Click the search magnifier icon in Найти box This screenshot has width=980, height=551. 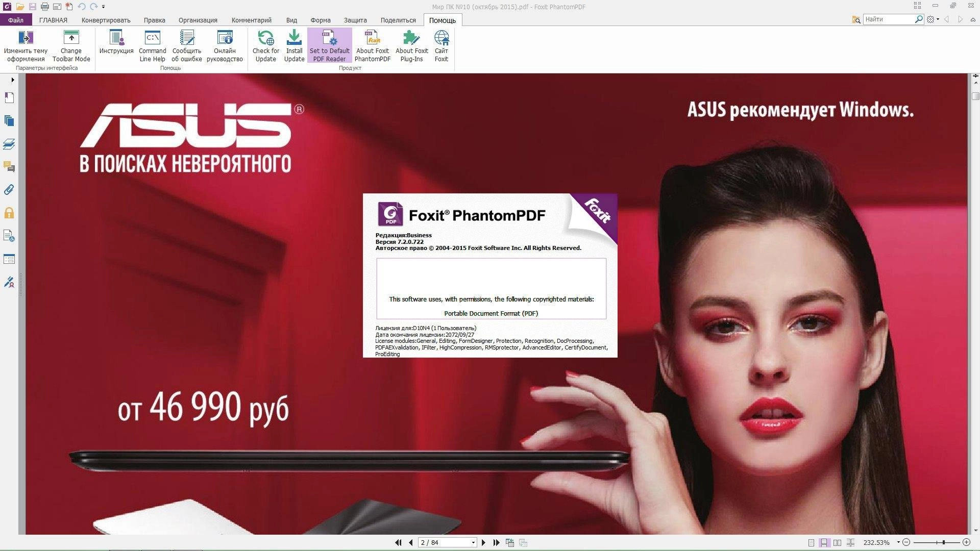click(919, 19)
